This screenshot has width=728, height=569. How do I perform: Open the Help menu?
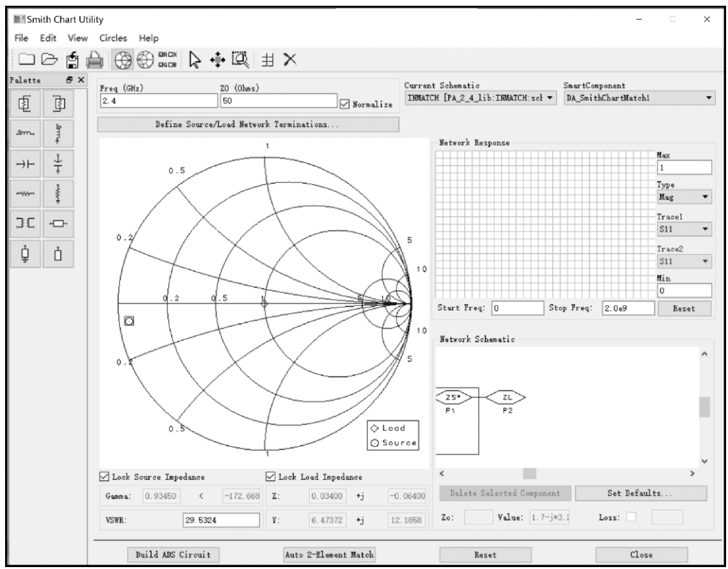[149, 38]
